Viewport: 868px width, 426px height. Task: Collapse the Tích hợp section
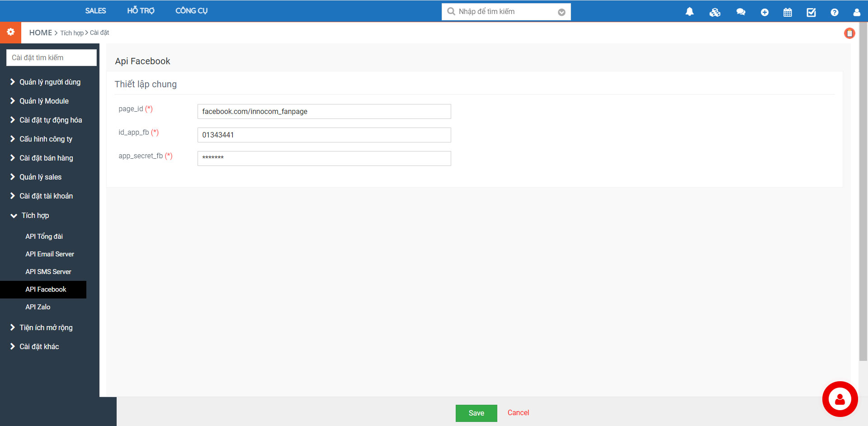[30, 215]
